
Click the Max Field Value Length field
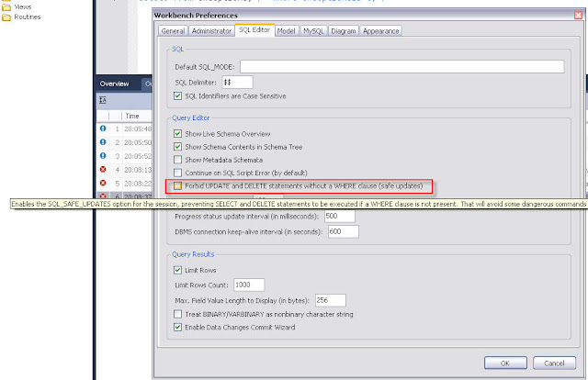[x=331, y=300]
